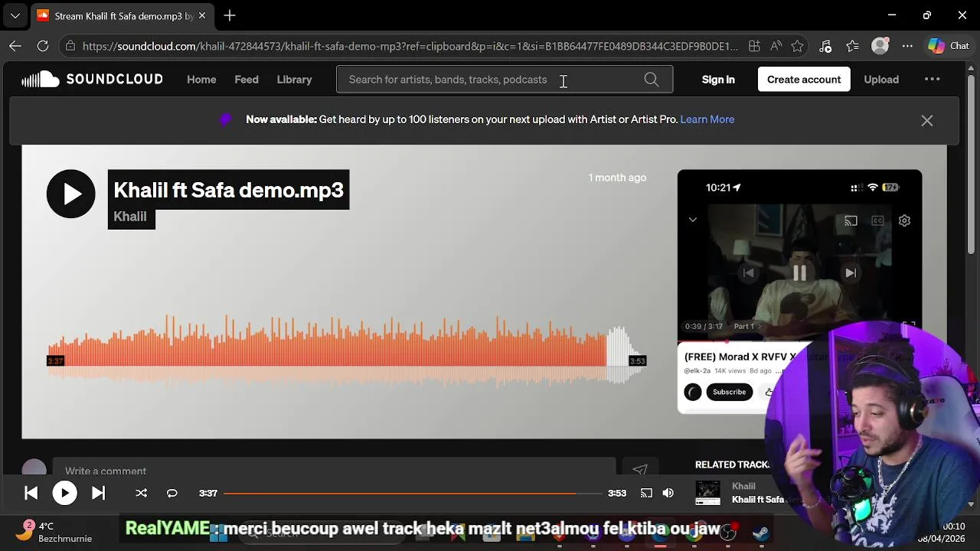The width and height of the screenshot is (980, 551).
Task: Refresh the current page
Action: pyautogui.click(x=43, y=46)
